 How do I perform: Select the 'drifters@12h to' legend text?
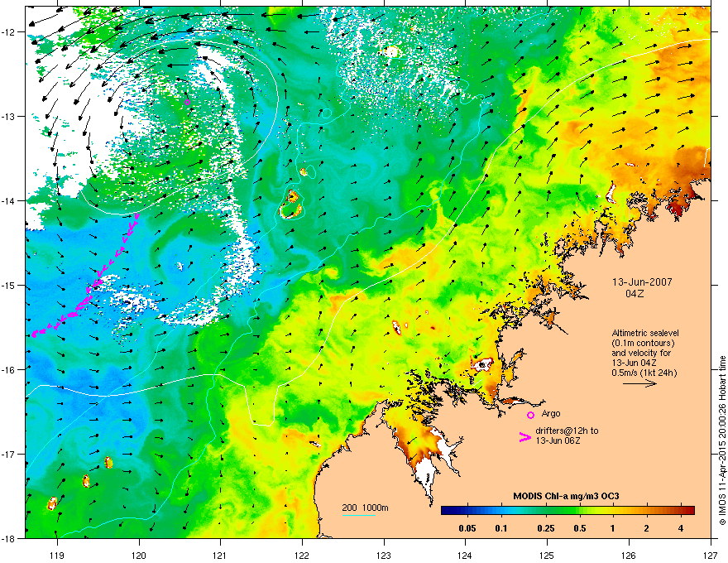[x=567, y=431]
